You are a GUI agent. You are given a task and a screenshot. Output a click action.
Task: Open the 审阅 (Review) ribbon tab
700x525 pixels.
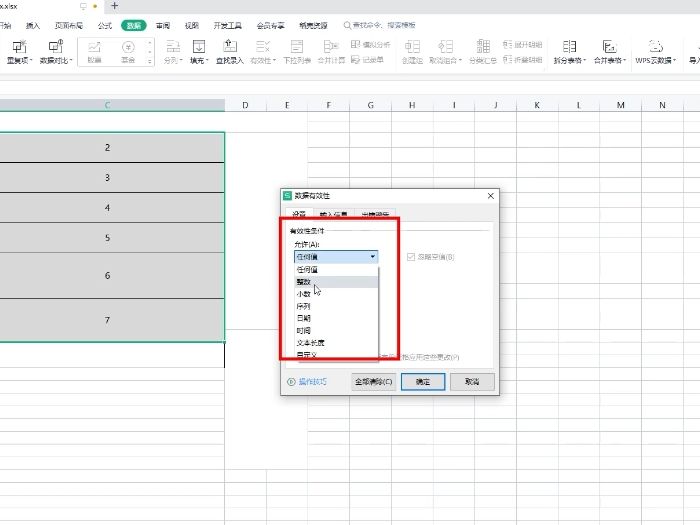[163, 25]
